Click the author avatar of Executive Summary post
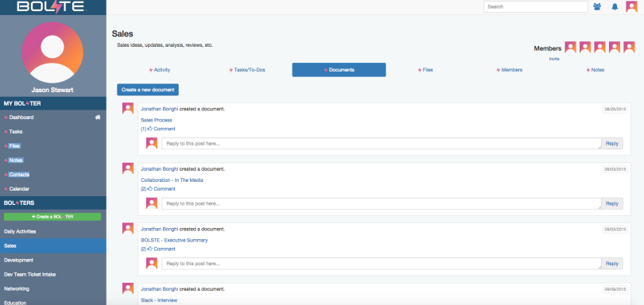The height and width of the screenshot is (305, 644). point(128,229)
